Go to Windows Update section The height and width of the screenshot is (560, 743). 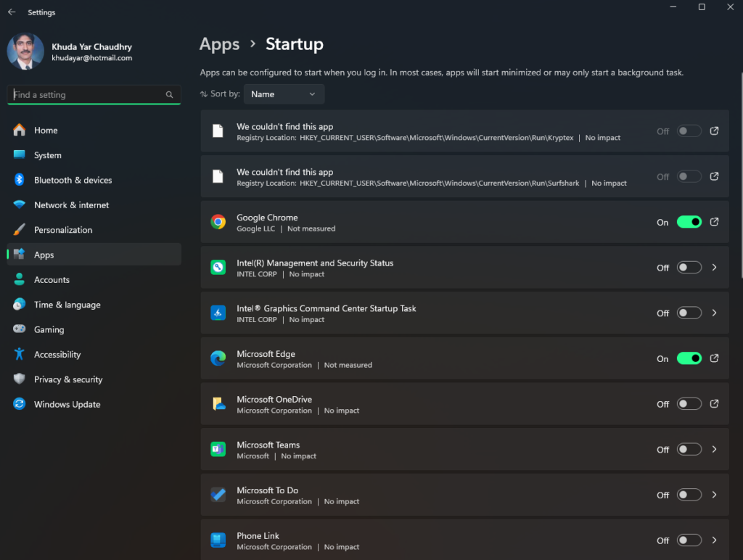tap(67, 405)
